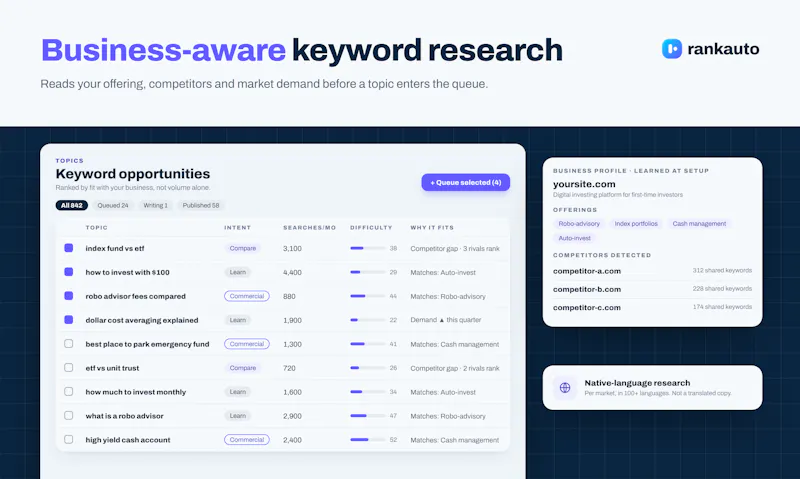Click the '3,100' searches value

point(292,248)
